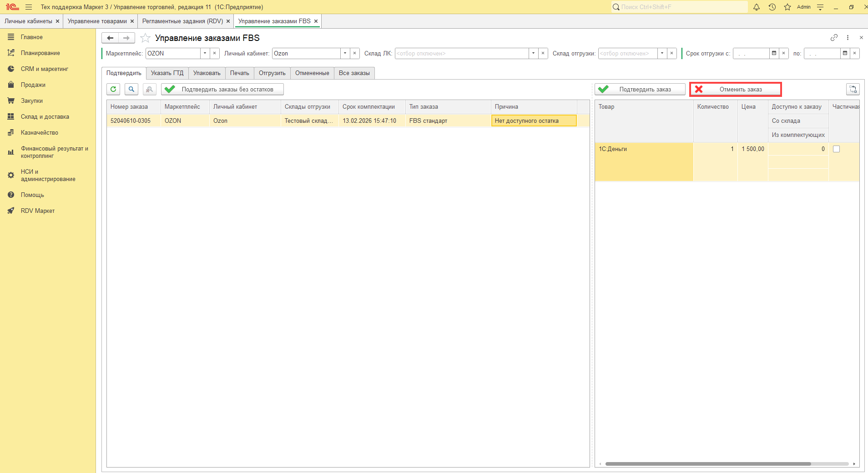
Task: Open the Отмененные tab
Action: tap(312, 73)
